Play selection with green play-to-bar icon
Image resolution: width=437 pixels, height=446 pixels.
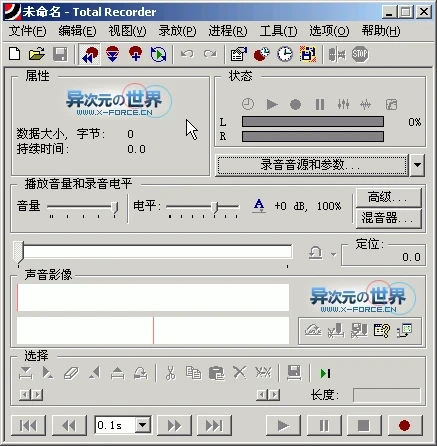(x=325, y=373)
